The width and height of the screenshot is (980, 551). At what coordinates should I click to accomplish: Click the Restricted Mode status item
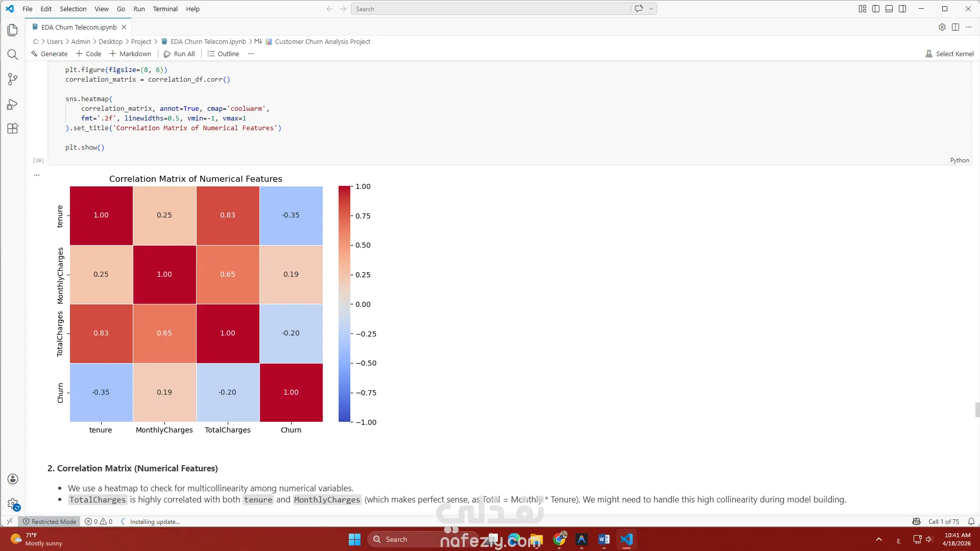pyautogui.click(x=49, y=521)
